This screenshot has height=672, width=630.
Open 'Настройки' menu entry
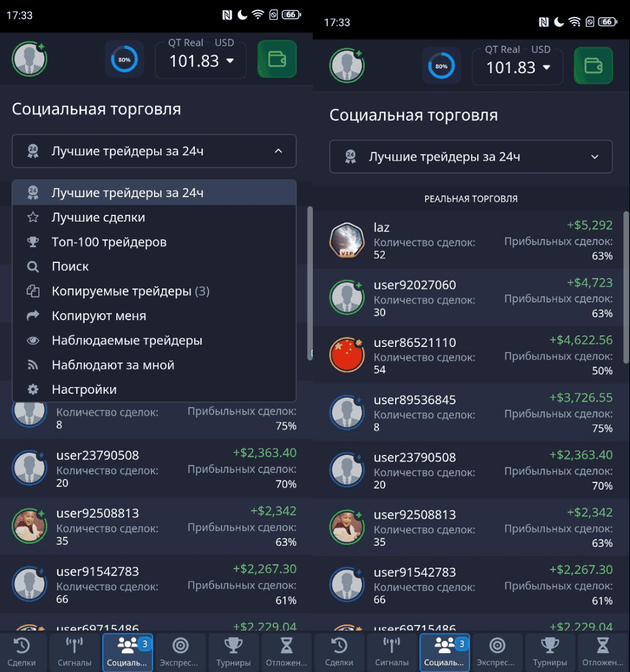pos(154,389)
